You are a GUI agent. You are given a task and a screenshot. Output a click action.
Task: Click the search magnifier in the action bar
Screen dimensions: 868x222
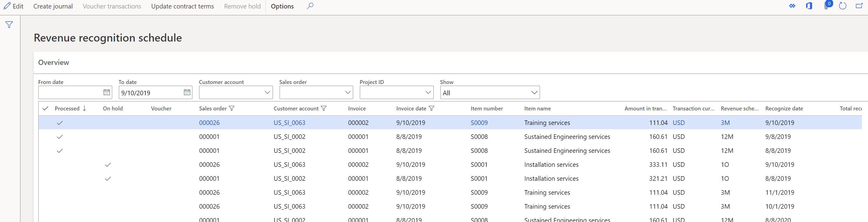pyautogui.click(x=310, y=6)
